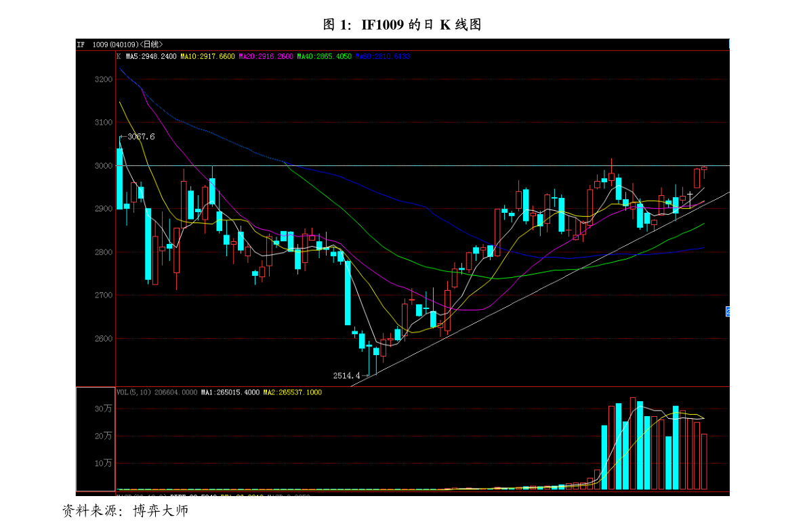Click the yellow MA10 indicator label
The width and height of the screenshot is (807, 532).
[x=207, y=57]
